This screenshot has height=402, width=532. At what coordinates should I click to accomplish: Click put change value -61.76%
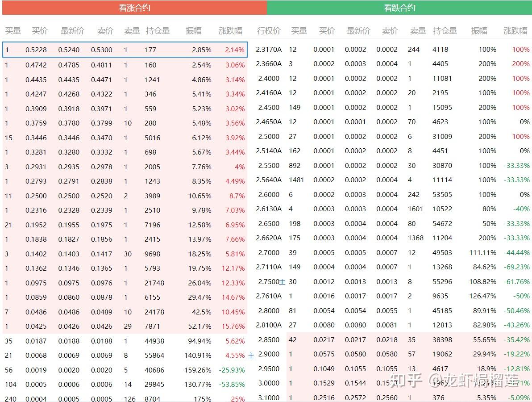pos(517,282)
